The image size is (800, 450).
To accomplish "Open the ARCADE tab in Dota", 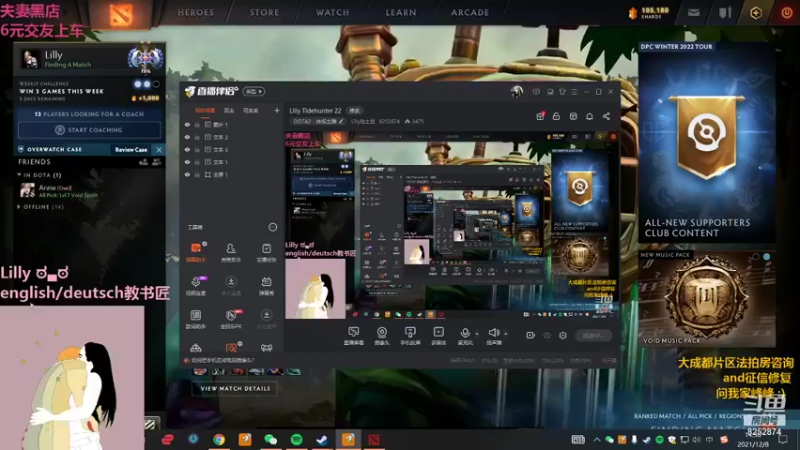I will pyautogui.click(x=470, y=12).
